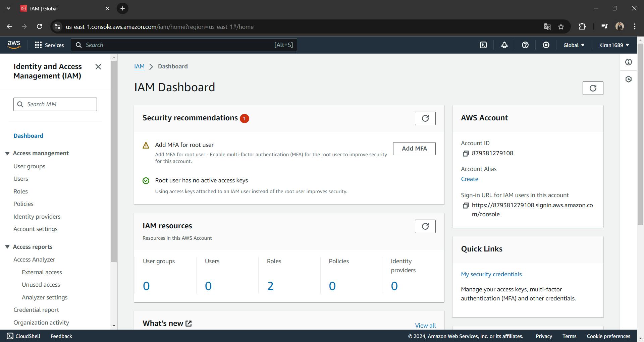Open the Services grid menu

(49, 45)
